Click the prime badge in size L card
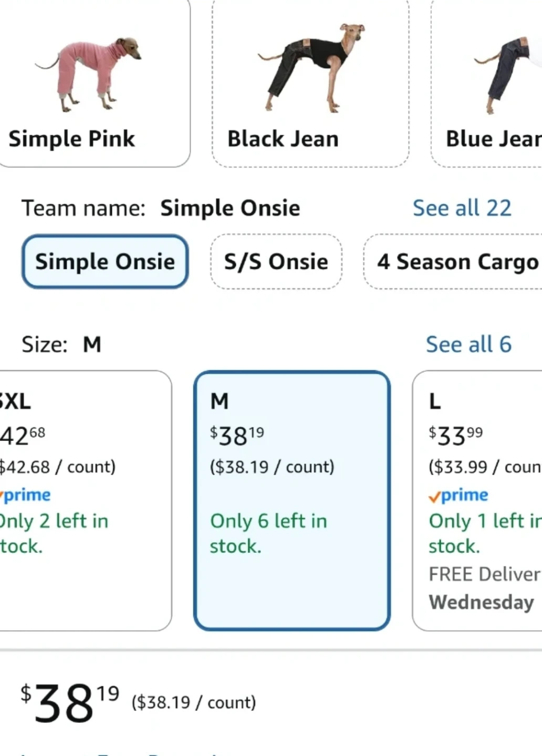Viewport: 542px width, 756px height. point(458,495)
